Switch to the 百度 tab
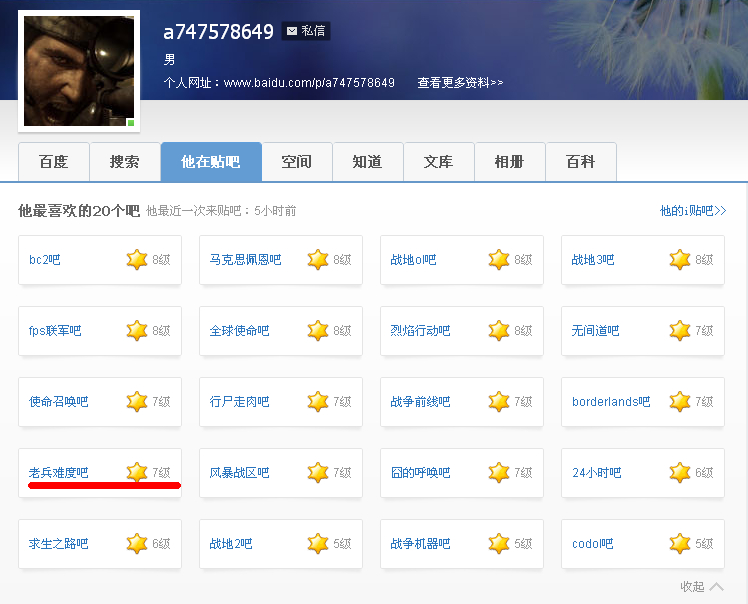Viewport: 748px width, 604px height. coord(53,162)
